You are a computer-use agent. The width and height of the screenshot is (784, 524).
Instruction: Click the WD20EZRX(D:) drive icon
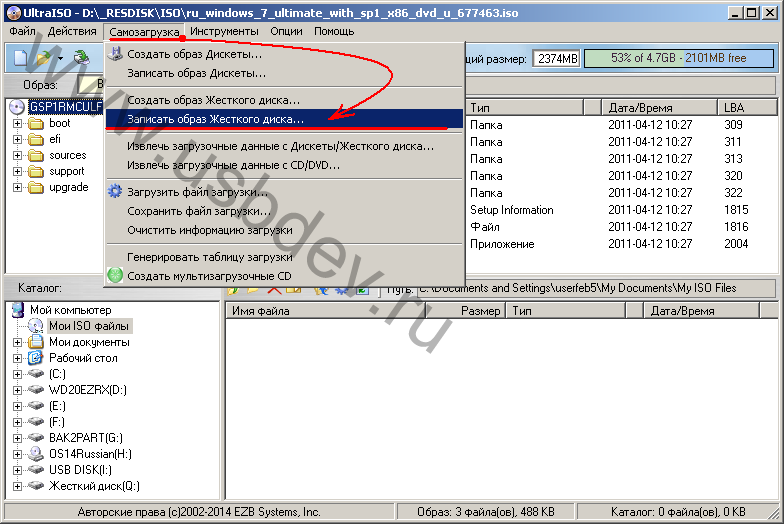click(x=36, y=390)
